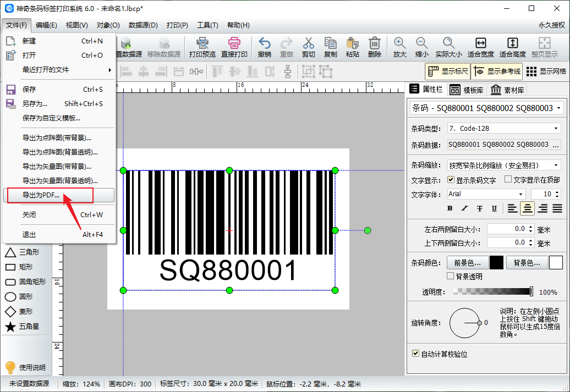Undo with the 撤销 toolbar icon

tap(264, 47)
